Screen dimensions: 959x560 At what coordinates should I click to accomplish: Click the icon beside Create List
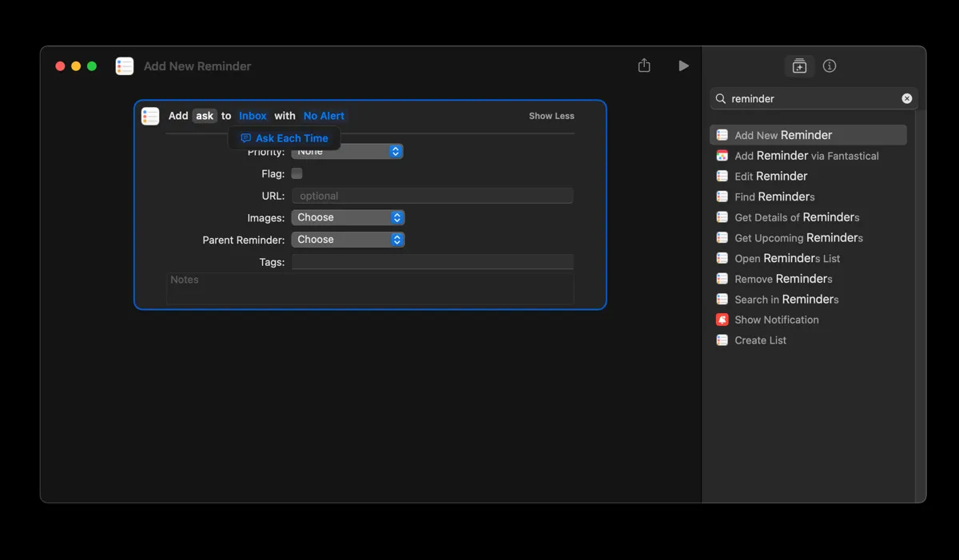point(722,340)
